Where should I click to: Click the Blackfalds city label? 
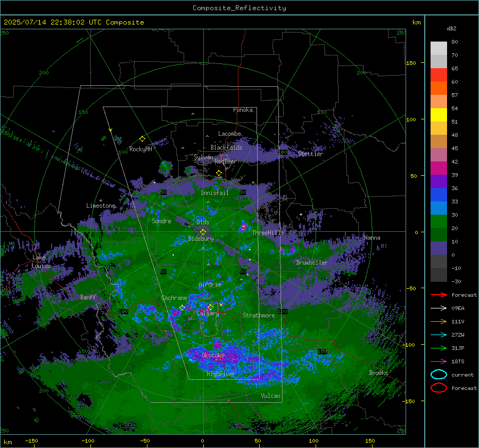pyautogui.click(x=226, y=148)
